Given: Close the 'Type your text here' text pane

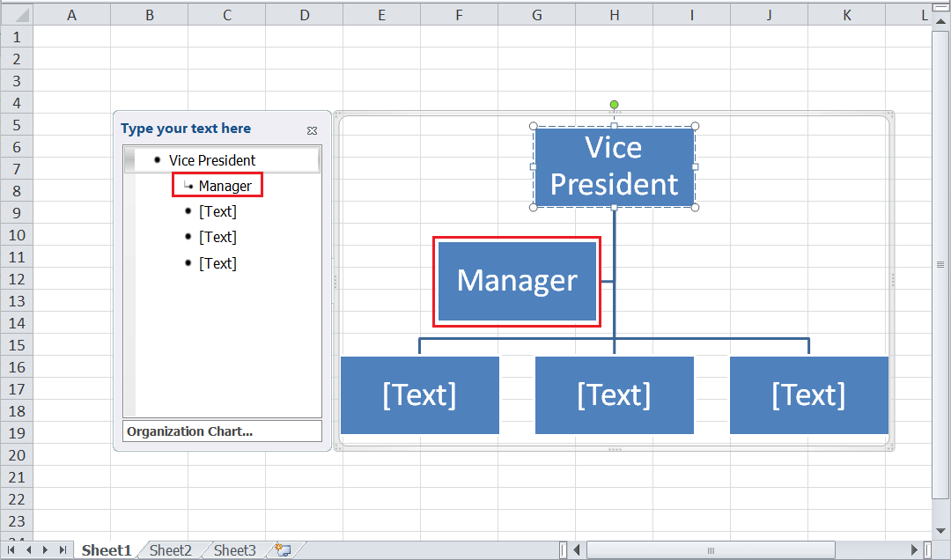Looking at the screenshot, I should 312,130.
